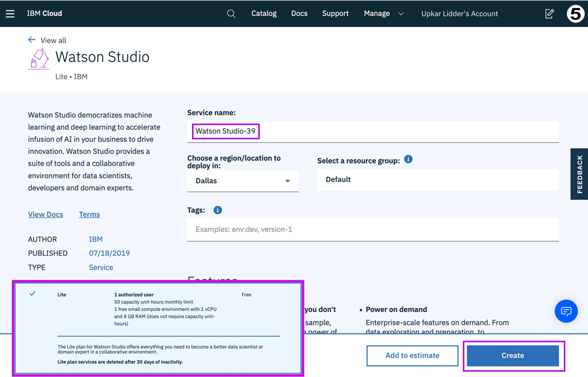Click the View all link
The image size is (588, 377).
pyautogui.click(x=53, y=40)
